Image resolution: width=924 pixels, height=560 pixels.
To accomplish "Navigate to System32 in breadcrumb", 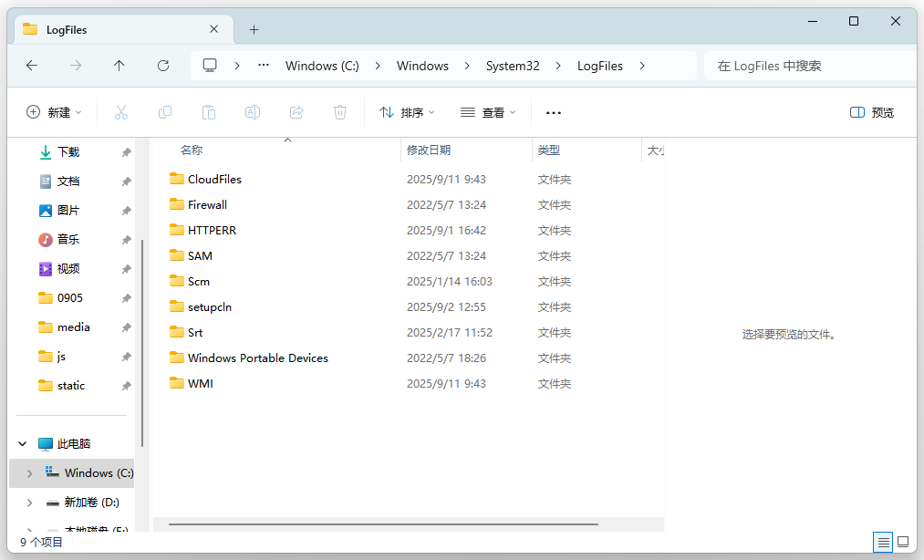I will coord(513,66).
